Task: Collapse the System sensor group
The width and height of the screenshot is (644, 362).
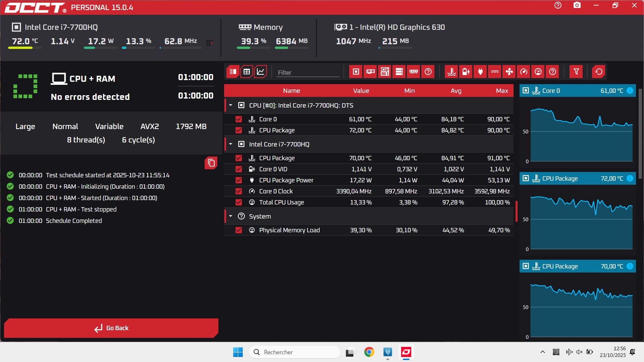Action: [231, 217]
